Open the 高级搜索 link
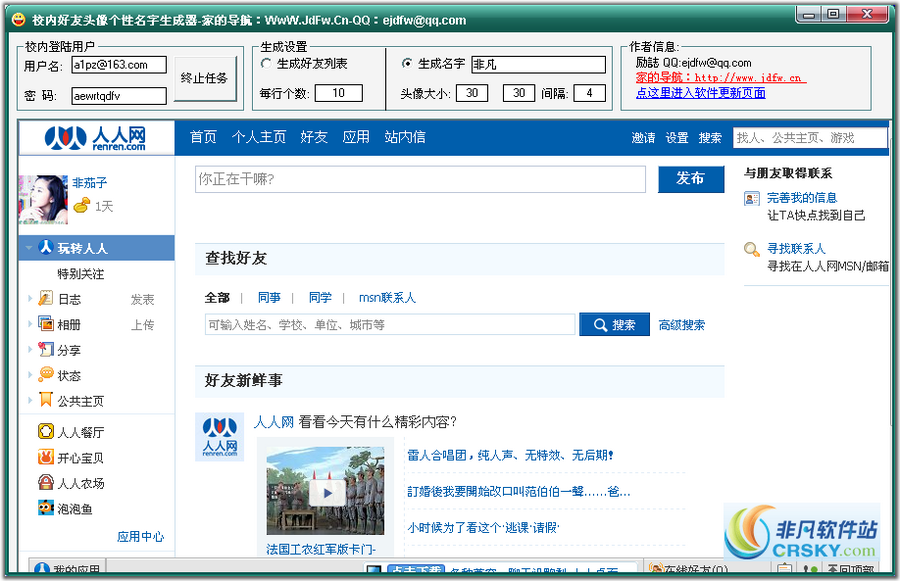Viewport: 900px width, 581px height. click(682, 325)
